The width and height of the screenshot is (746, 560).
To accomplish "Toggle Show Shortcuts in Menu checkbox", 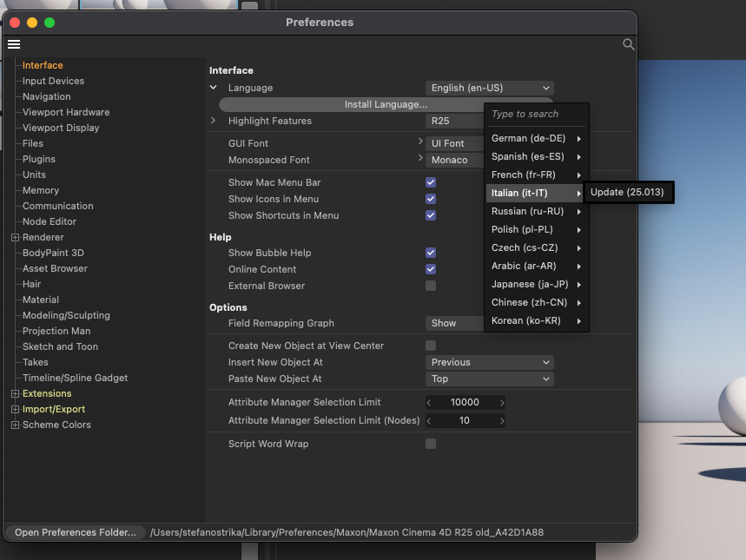I will (x=431, y=215).
